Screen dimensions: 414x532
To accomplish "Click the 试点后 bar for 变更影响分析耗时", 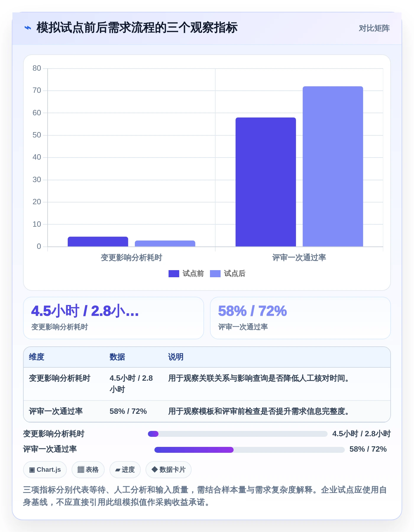I will tap(165, 244).
